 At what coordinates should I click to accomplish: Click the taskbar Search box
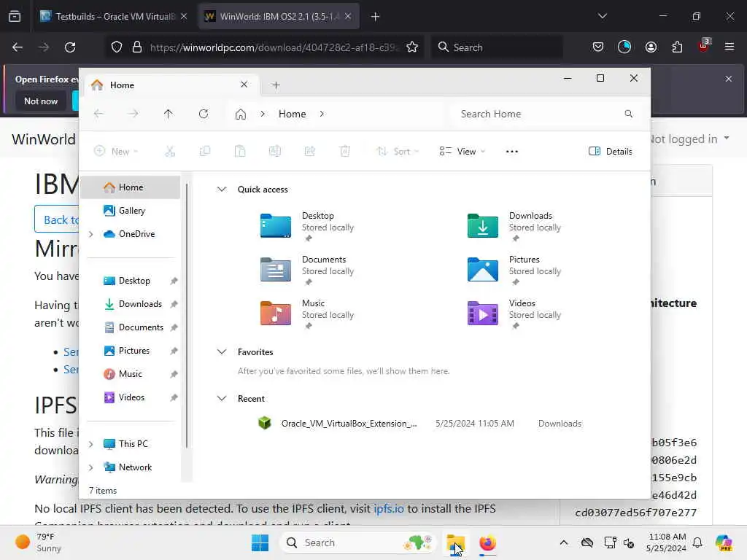[x=357, y=542]
